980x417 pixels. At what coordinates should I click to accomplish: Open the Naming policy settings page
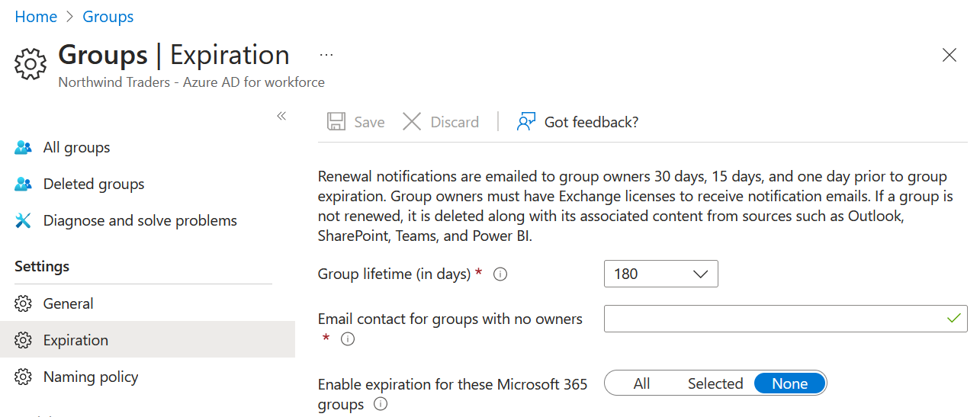pyautogui.click(x=91, y=377)
